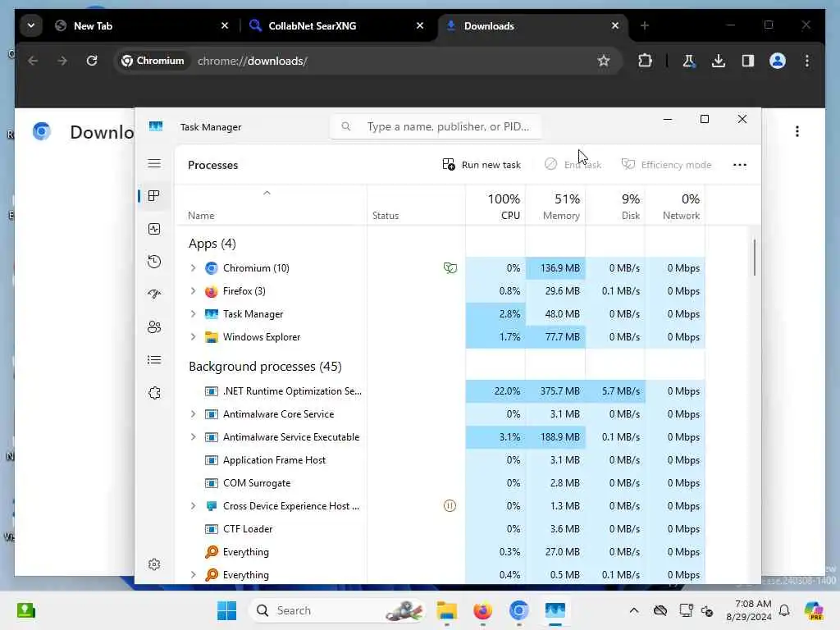Screen dimensions: 840x630
Task: Close the Downloads browser tab
Action: [615, 25]
